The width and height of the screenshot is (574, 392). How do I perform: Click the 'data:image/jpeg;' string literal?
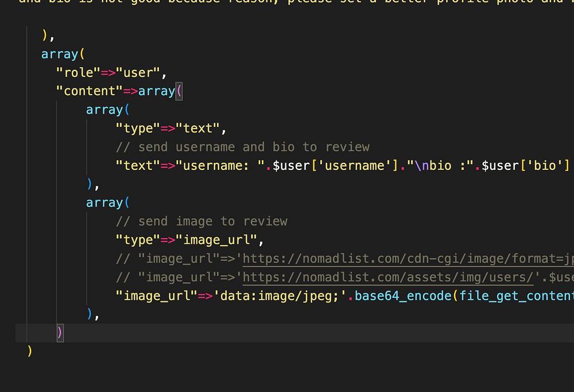point(280,296)
